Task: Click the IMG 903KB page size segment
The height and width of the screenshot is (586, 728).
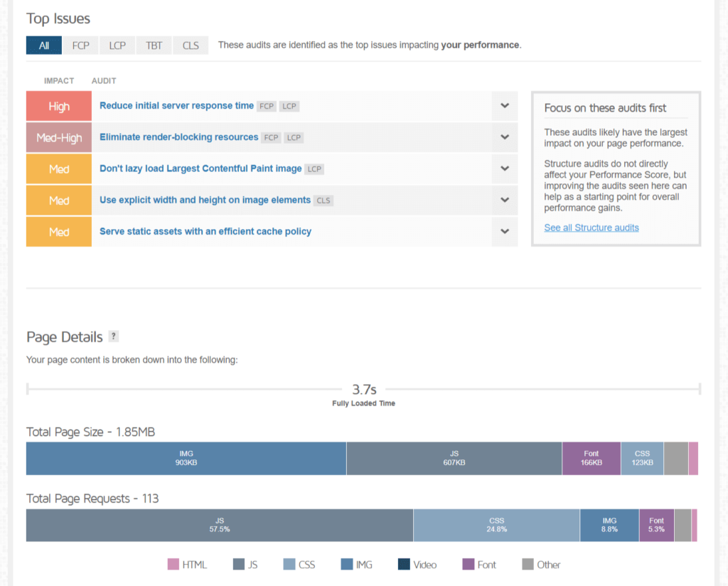Action: [x=186, y=459]
